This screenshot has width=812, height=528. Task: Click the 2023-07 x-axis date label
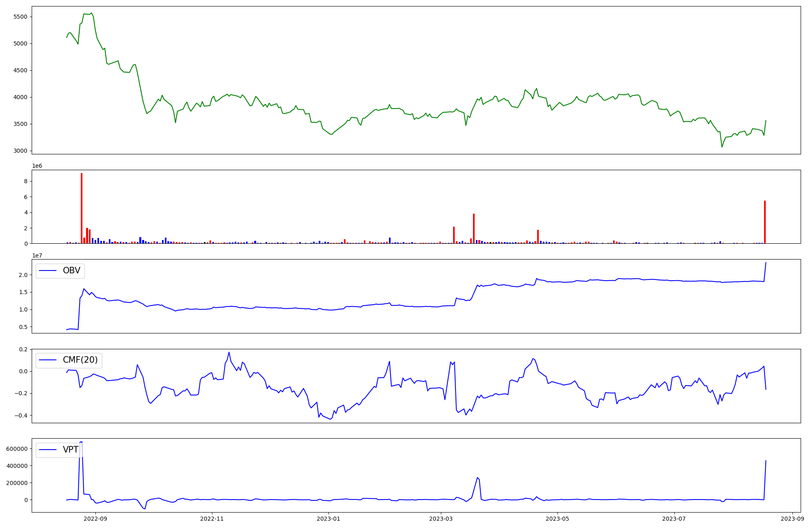(x=674, y=519)
